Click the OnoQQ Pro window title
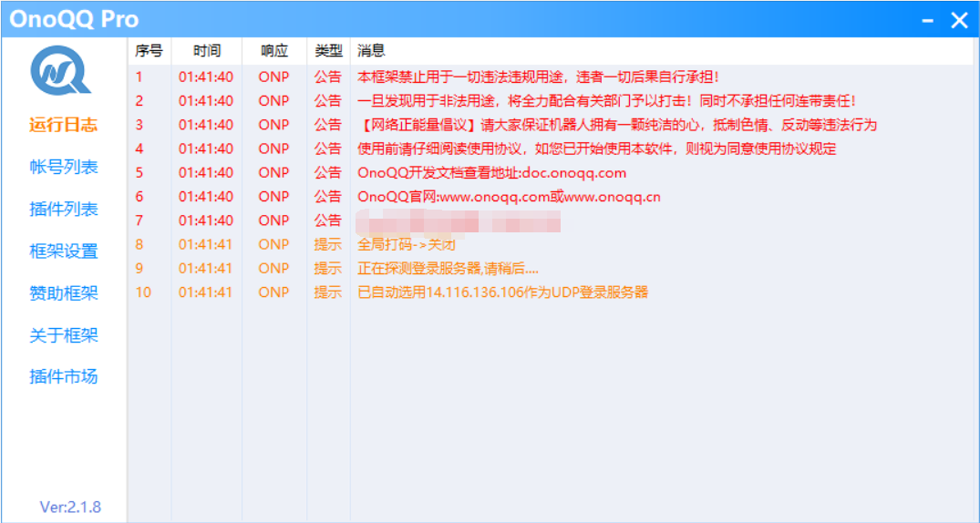The image size is (980, 523). coord(74,20)
